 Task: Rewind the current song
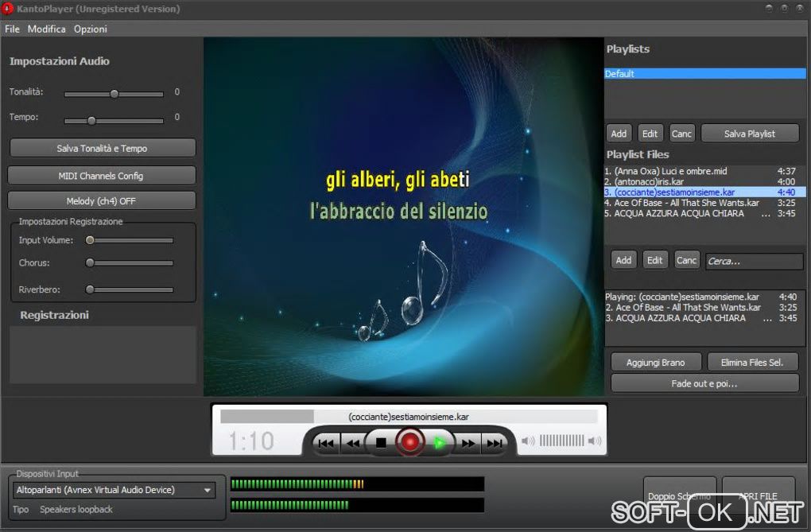click(353, 443)
